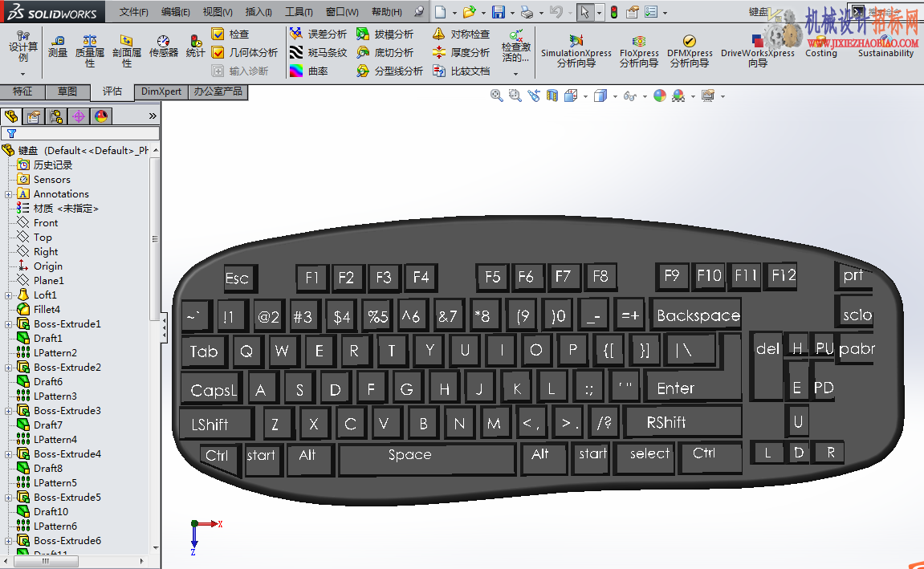Click the Edit Appearance color ball
Screen dimensions: 924x569
[660, 96]
